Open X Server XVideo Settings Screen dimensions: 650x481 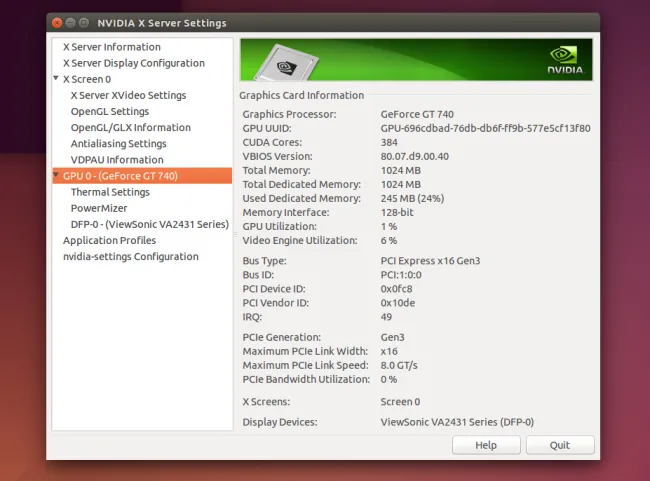(x=128, y=95)
